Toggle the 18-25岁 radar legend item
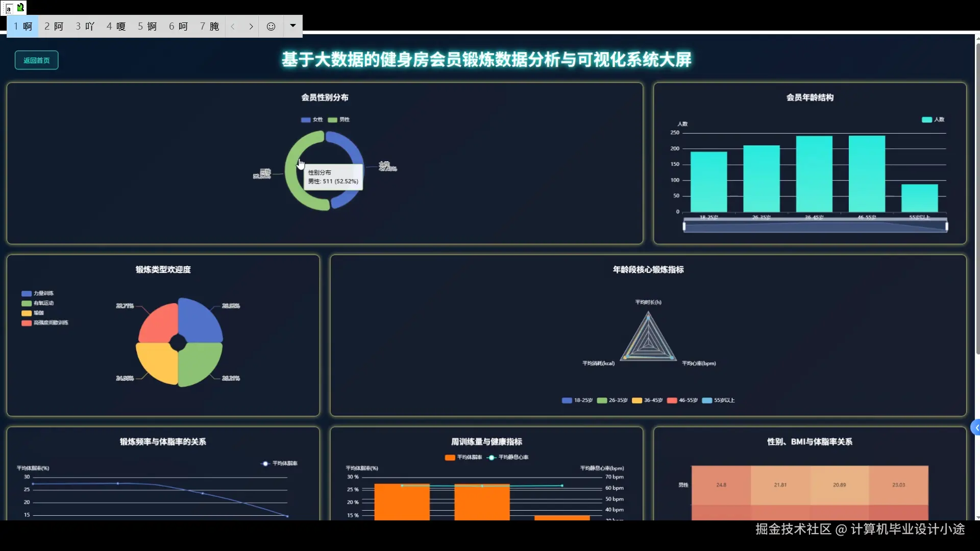Viewport: 980px width, 551px height. [x=577, y=400]
